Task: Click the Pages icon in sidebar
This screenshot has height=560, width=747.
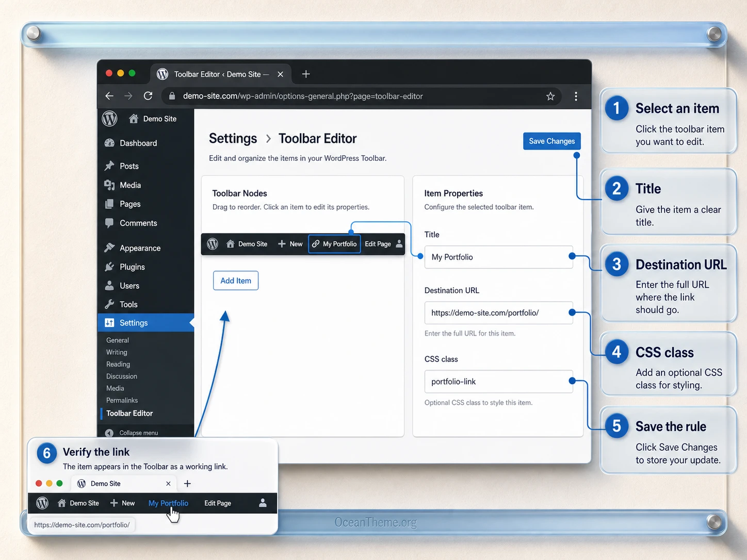Action: (109, 204)
